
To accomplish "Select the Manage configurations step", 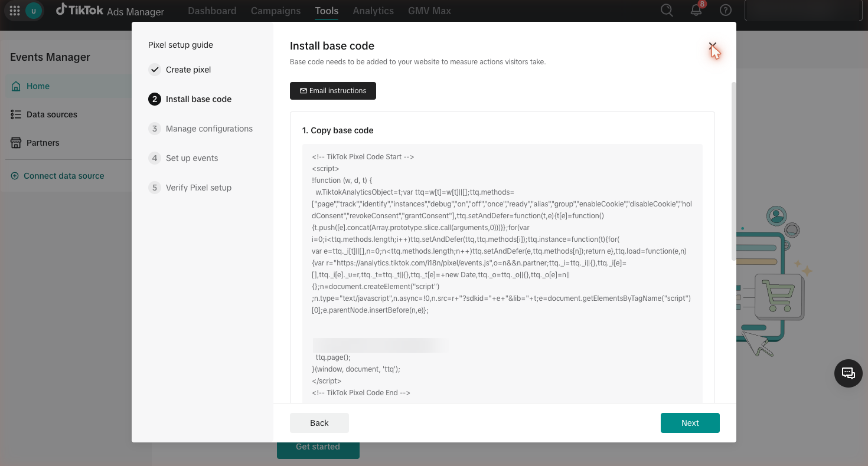I will click(201, 129).
